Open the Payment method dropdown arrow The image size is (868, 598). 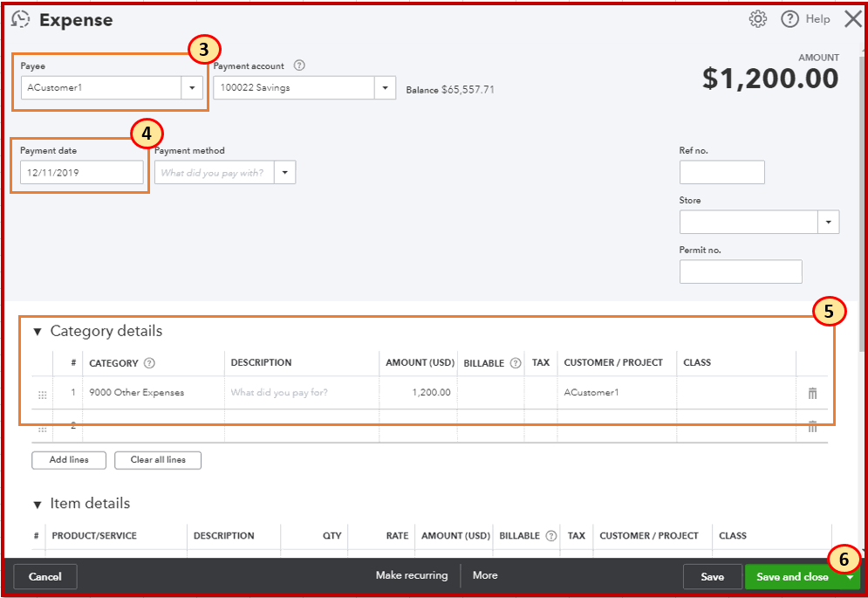point(284,172)
